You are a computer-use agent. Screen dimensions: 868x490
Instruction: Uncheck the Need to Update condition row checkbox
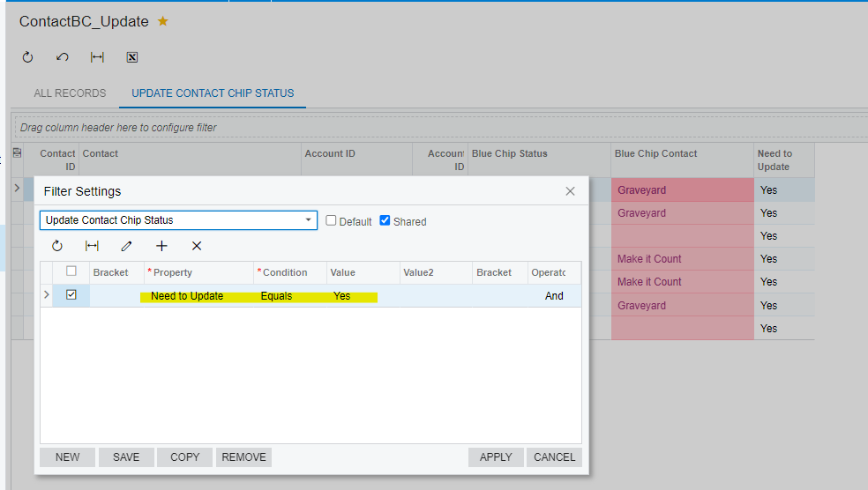71,294
